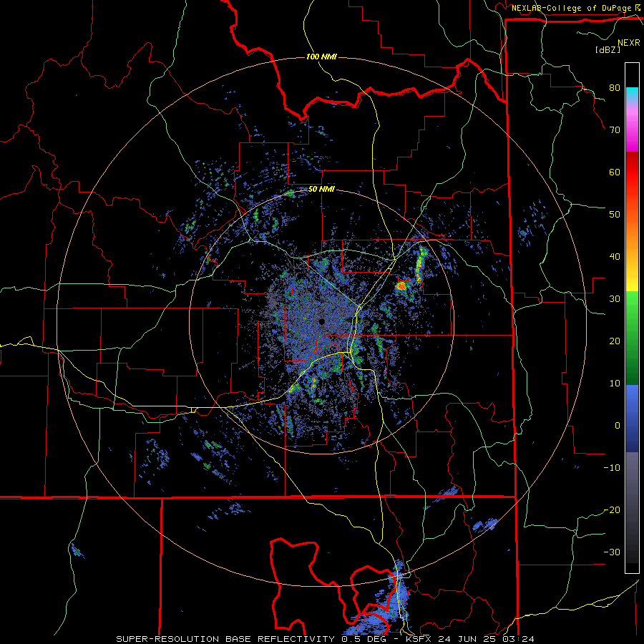Viewport: 644px width, 644px height.
Task: Pick the cyan top segment of the color bar
Action: point(632,94)
